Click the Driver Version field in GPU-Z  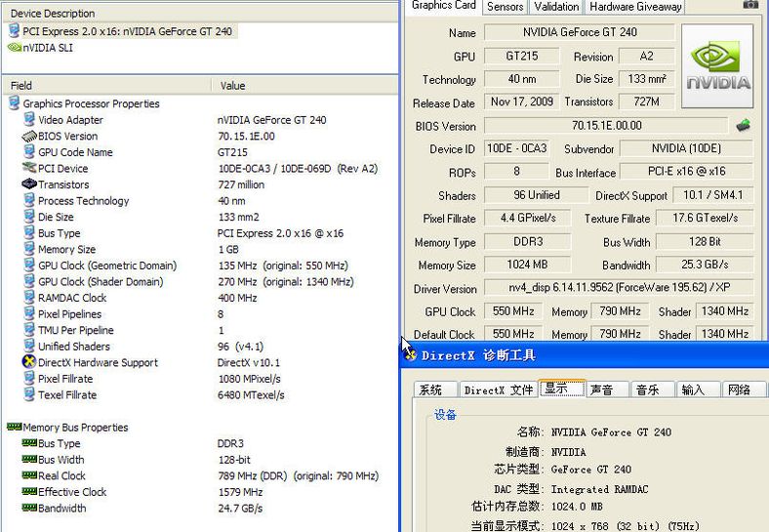619,288
